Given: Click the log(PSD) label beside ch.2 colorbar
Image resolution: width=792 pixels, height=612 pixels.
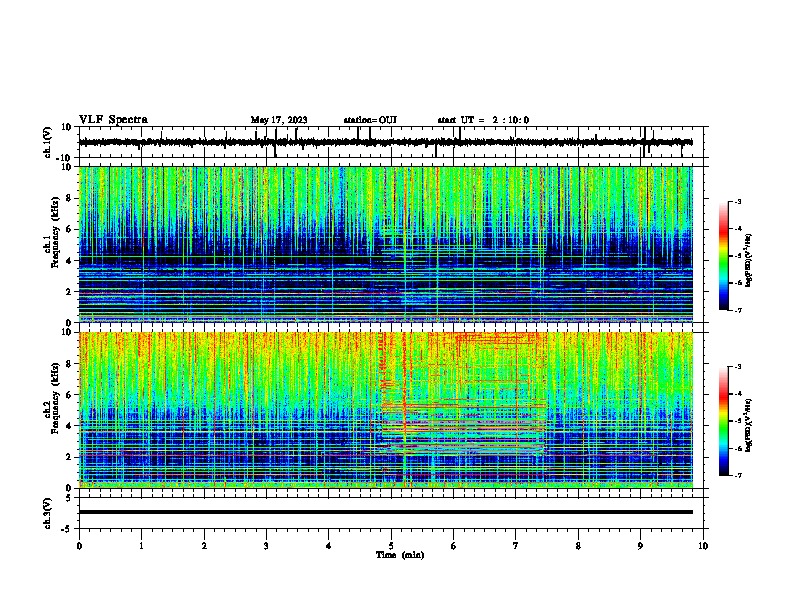Looking at the screenshot, I should tap(749, 425).
